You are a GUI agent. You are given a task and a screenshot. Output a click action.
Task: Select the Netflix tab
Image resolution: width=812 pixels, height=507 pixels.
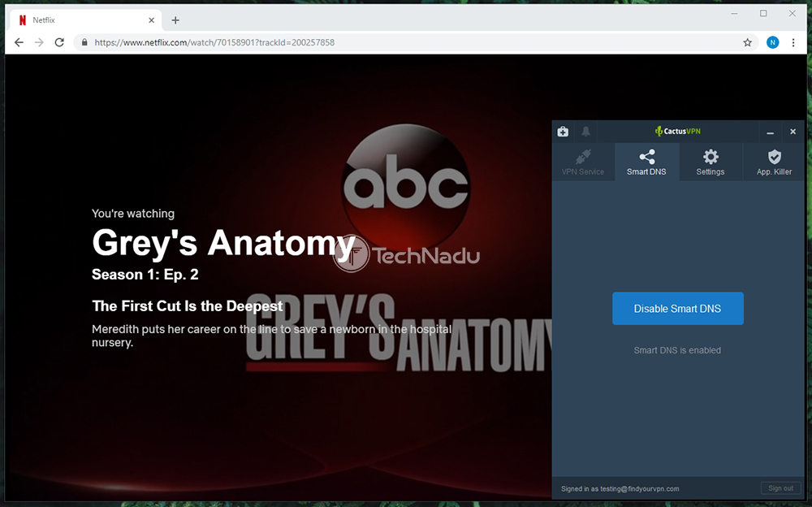pyautogui.click(x=86, y=20)
